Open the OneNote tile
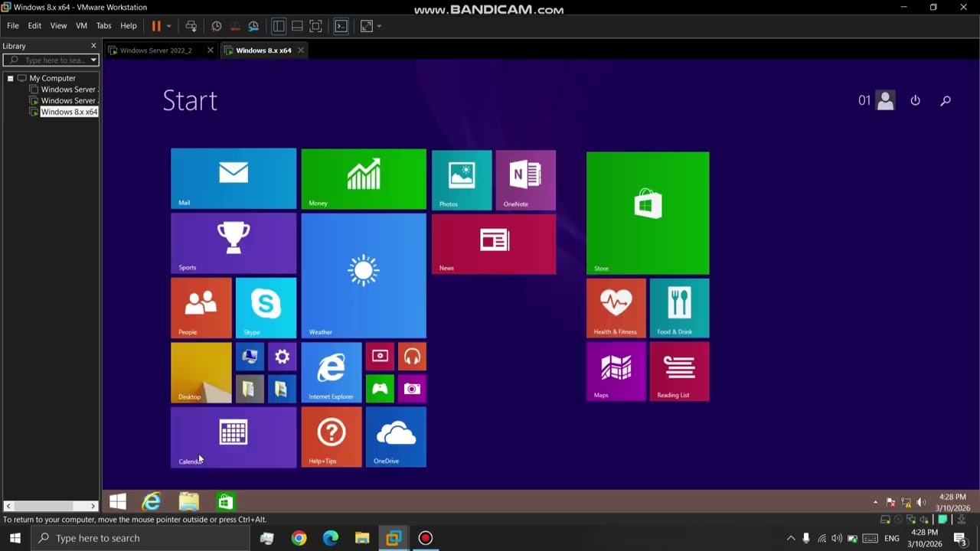 (525, 180)
